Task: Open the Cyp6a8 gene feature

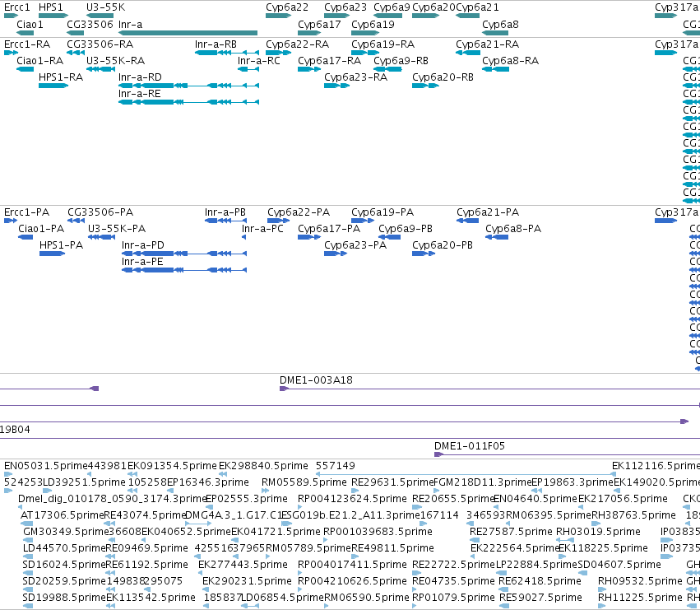Action: click(495, 33)
